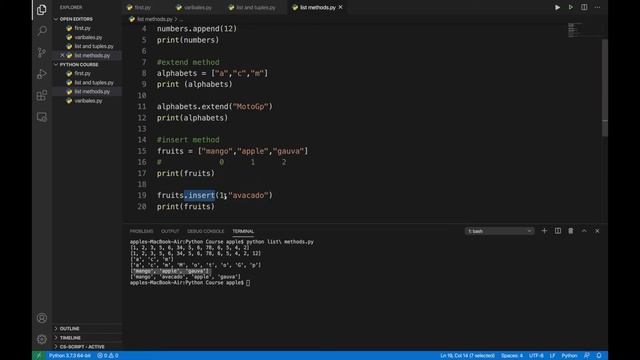
Task: Kill the terminal with trash icon
Action: pos(571,231)
